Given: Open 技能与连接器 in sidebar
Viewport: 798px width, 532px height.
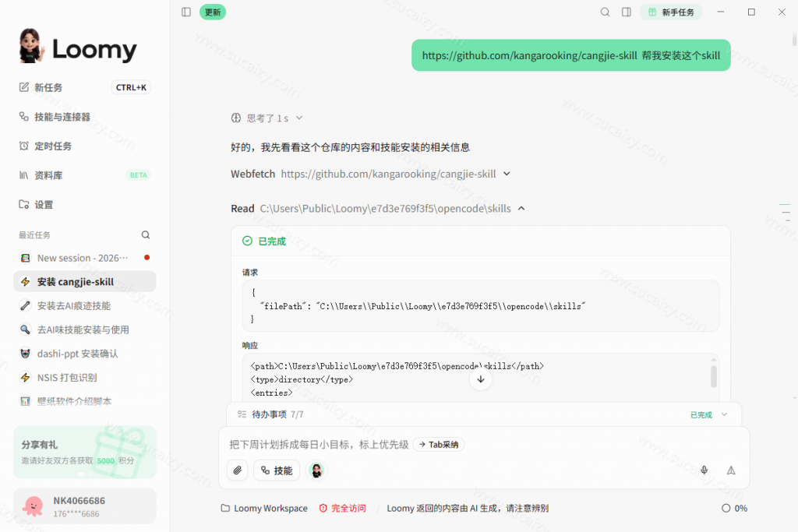Looking at the screenshot, I should 84,117.
